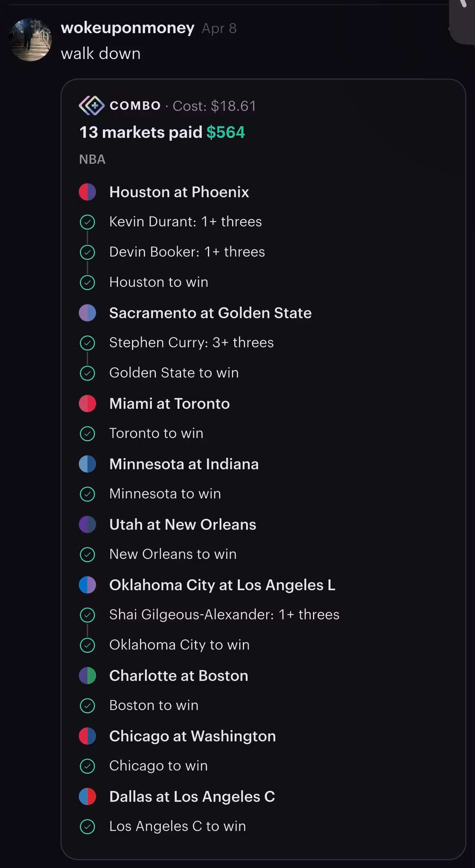Click the Sacramento at Golden State team icon
This screenshot has width=475, height=868.
coord(87,313)
